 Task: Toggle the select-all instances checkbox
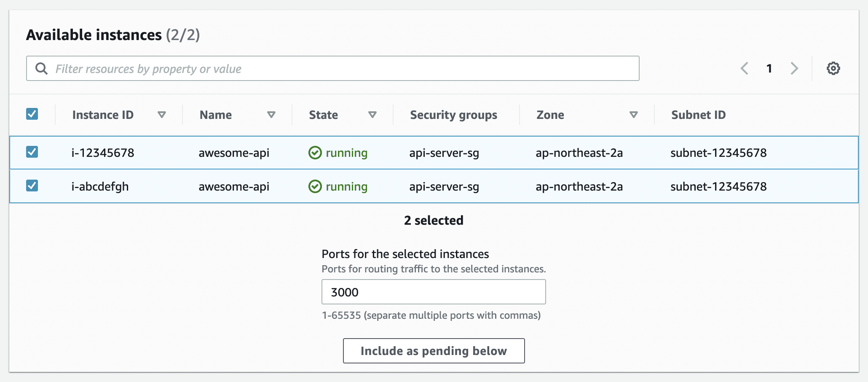coord(32,114)
